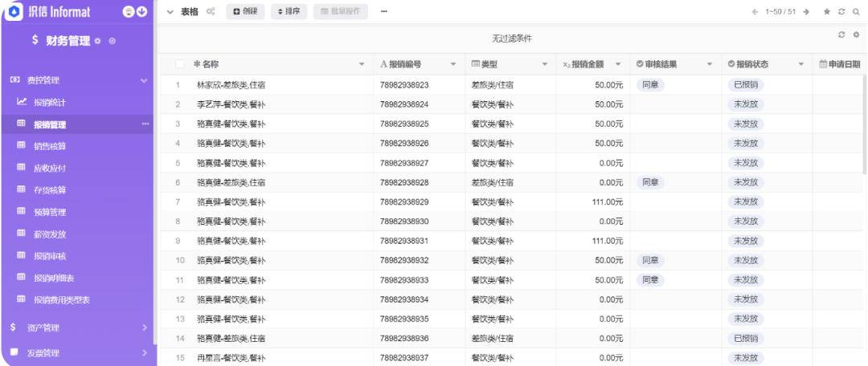Click the 111.00元 amount in row 9
The height and width of the screenshot is (366, 868).
(608, 241)
